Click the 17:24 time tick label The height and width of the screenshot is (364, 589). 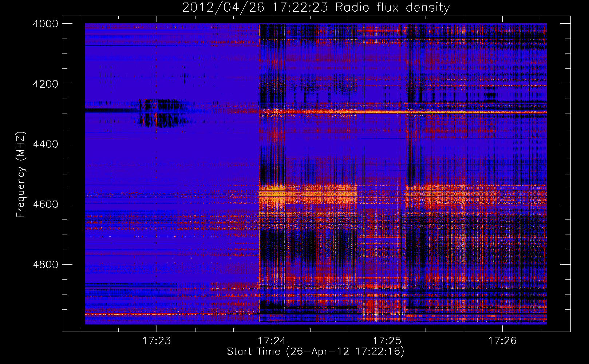272,341
